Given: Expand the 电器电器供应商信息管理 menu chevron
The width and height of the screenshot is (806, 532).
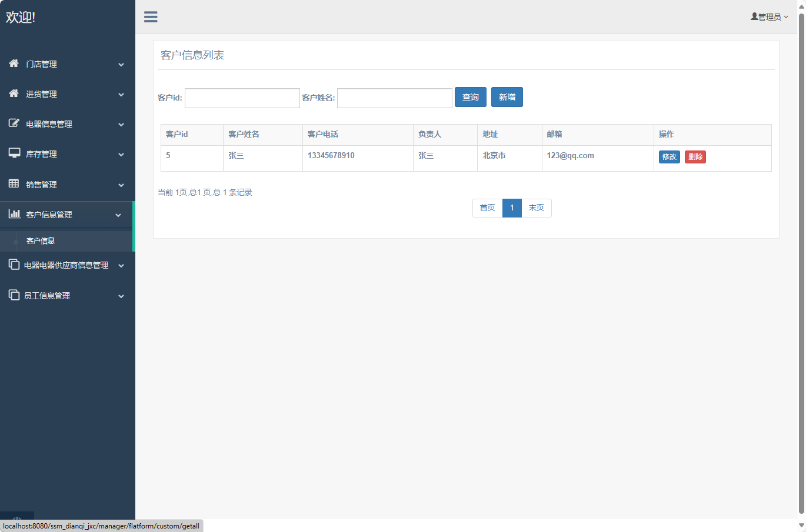Looking at the screenshot, I should [x=121, y=266].
